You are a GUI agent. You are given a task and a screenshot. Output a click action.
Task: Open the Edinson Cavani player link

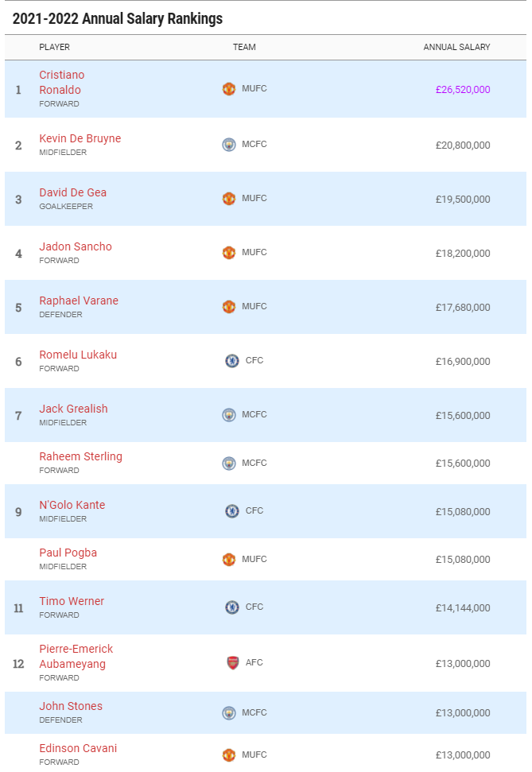coord(78,748)
